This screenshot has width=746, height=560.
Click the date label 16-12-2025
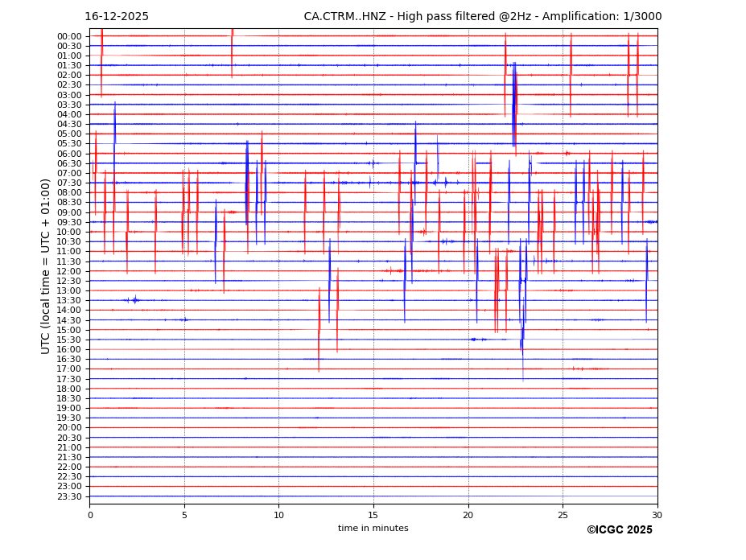coord(117,17)
